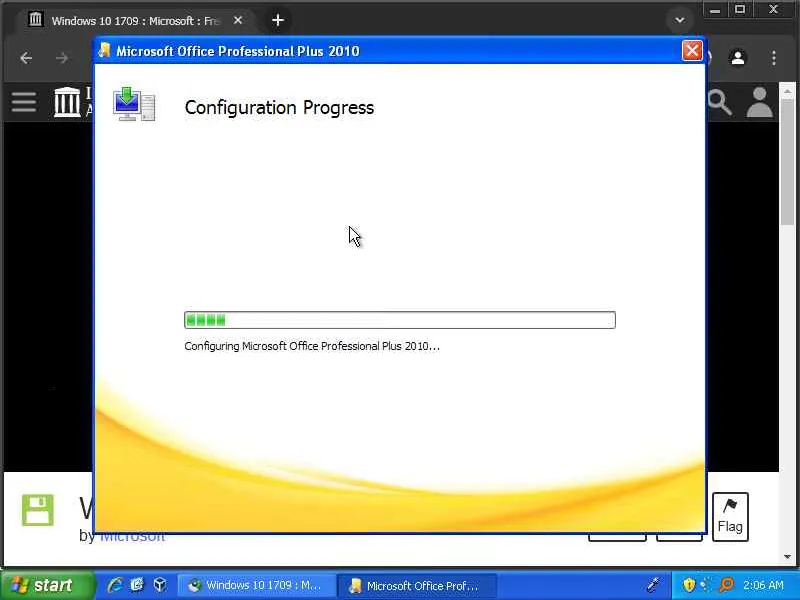Go forward in the browser
Screen dimensions: 800x600
coord(62,58)
